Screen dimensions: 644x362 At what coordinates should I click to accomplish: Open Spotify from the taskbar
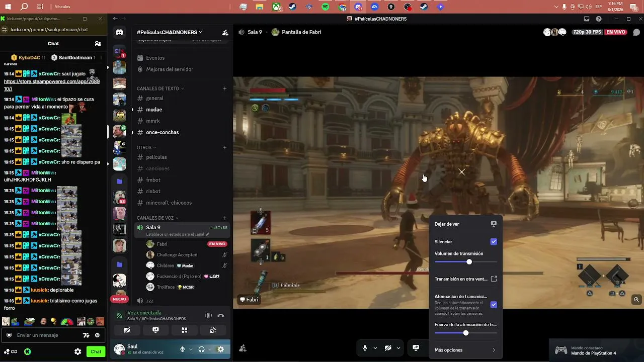click(x=326, y=7)
